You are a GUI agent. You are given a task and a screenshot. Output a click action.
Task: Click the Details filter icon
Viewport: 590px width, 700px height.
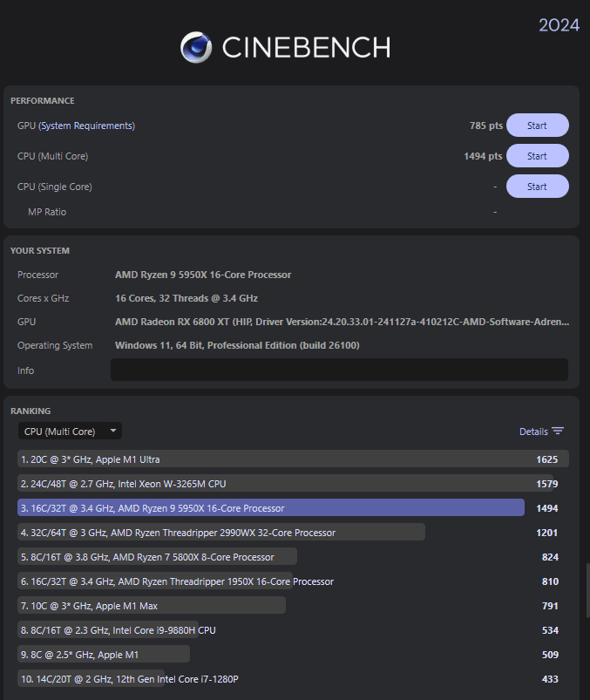(558, 432)
